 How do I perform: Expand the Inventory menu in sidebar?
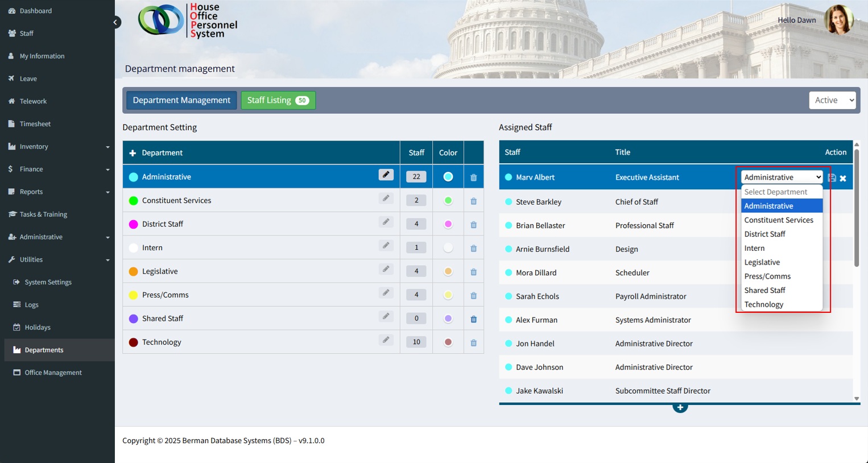tap(57, 147)
